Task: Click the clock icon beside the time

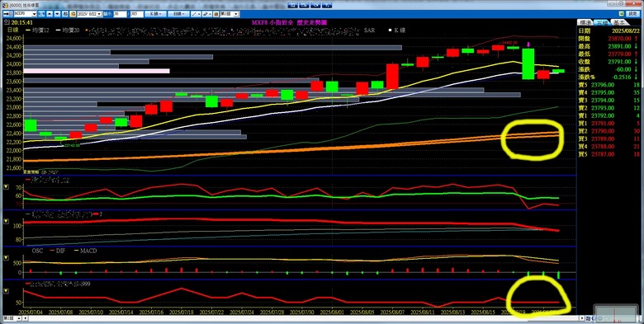Action: 7,22
